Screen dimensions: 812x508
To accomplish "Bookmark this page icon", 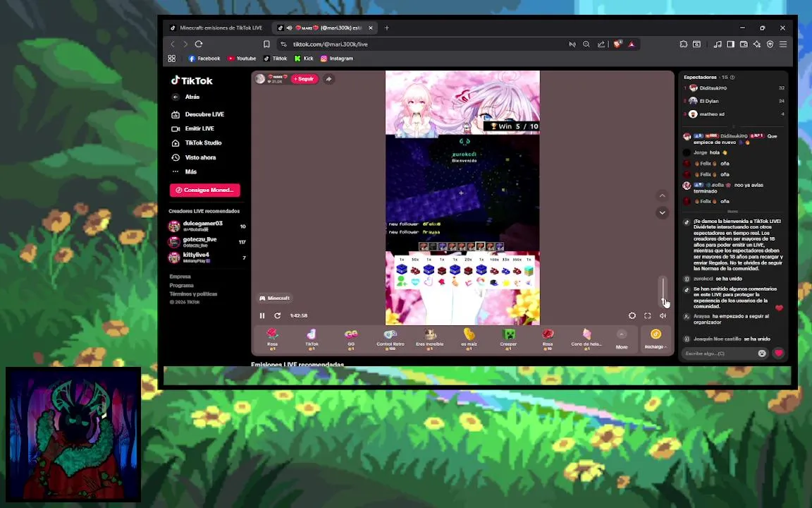I will tap(266, 44).
